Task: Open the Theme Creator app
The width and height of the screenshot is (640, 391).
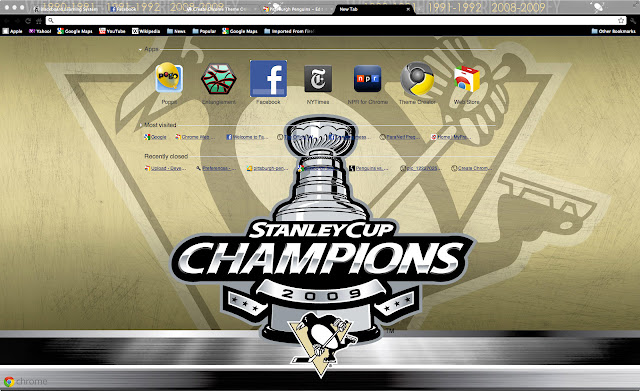Action: pos(417,79)
